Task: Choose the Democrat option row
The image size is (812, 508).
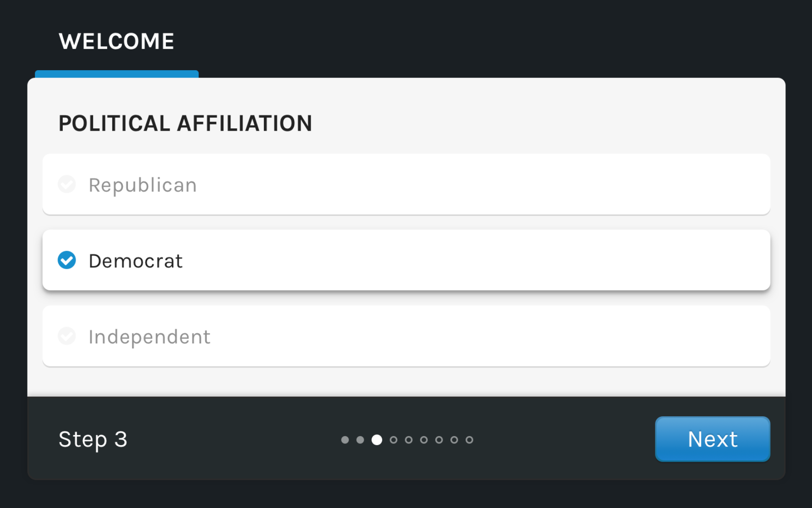Action: 406,260
